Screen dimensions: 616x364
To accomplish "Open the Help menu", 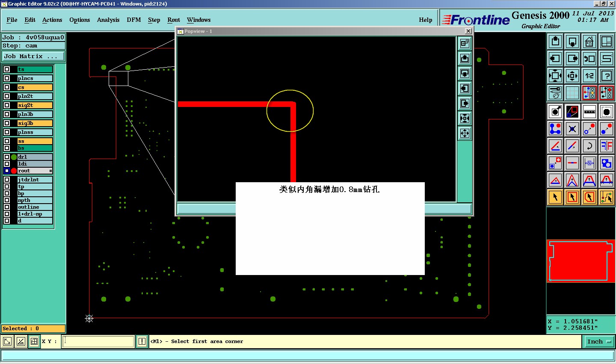I will tap(426, 20).
